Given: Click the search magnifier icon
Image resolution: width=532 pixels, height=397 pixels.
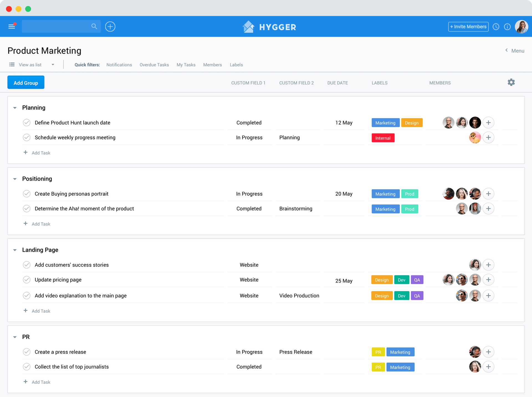Looking at the screenshot, I should click(x=94, y=26).
